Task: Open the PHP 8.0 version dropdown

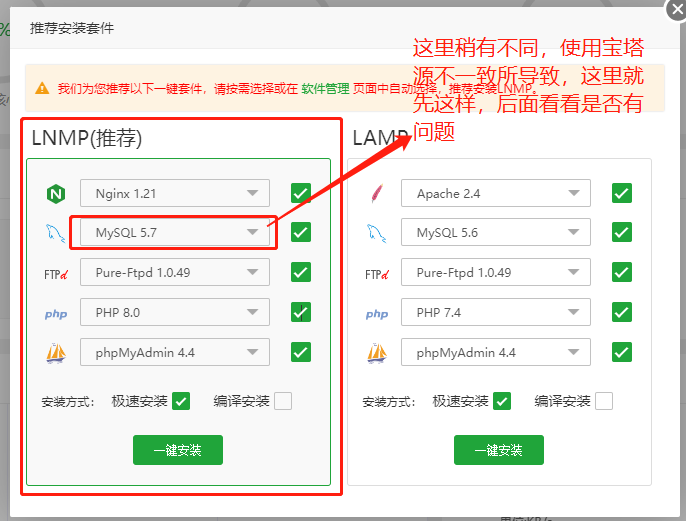Action: click(x=175, y=312)
